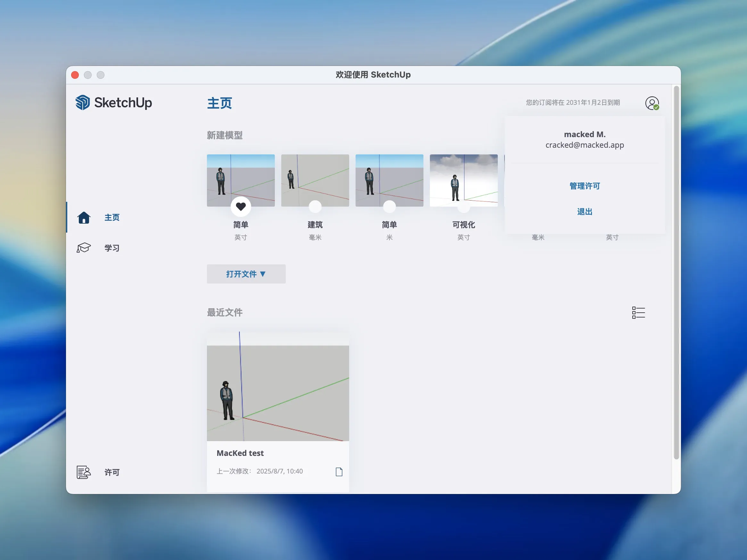Viewport: 747px width, 560px height.
Task: Click 退出 to sign out
Action: (585, 211)
